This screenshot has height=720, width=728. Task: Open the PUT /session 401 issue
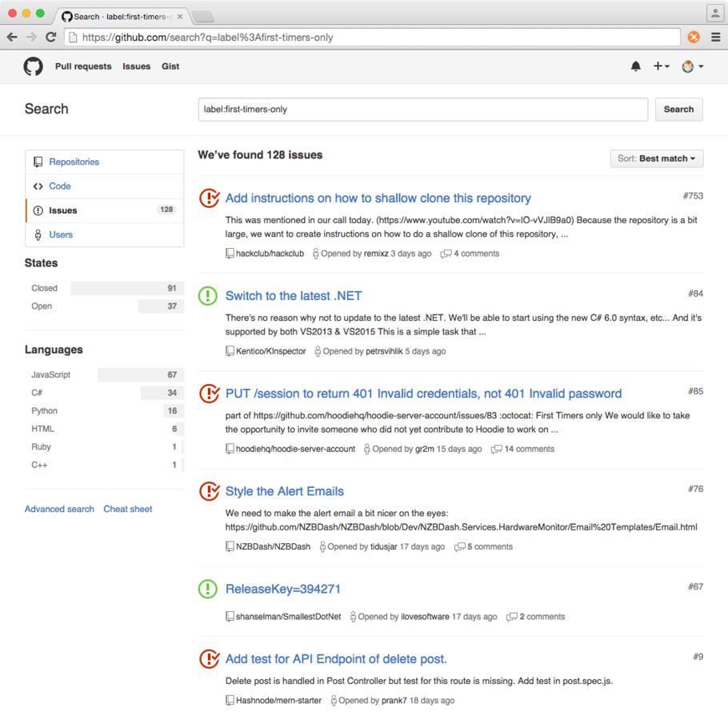pos(423,394)
